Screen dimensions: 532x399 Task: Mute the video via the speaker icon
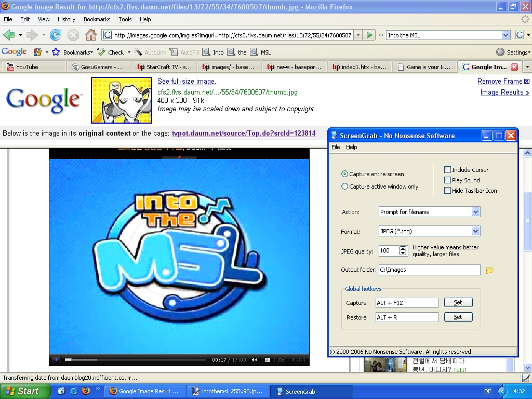254,360
